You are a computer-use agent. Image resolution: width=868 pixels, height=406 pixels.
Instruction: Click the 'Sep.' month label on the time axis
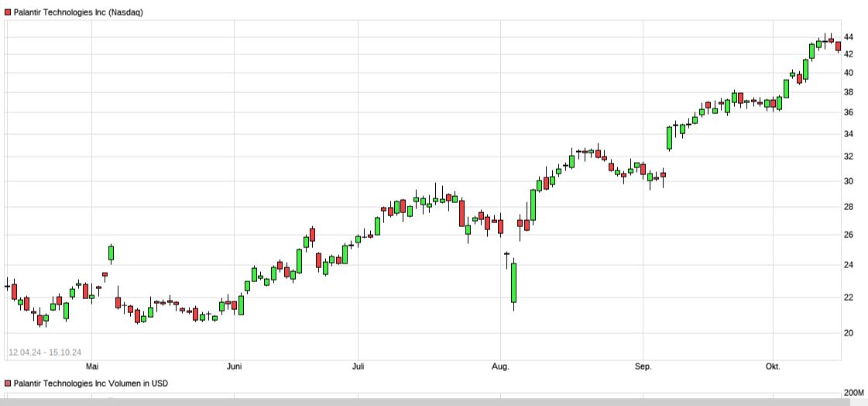tap(643, 366)
